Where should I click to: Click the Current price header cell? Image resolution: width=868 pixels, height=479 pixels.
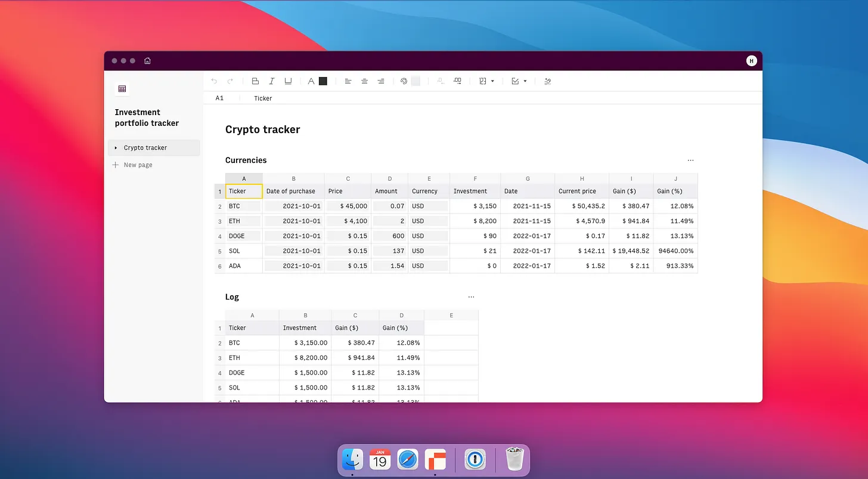pyautogui.click(x=582, y=191)
